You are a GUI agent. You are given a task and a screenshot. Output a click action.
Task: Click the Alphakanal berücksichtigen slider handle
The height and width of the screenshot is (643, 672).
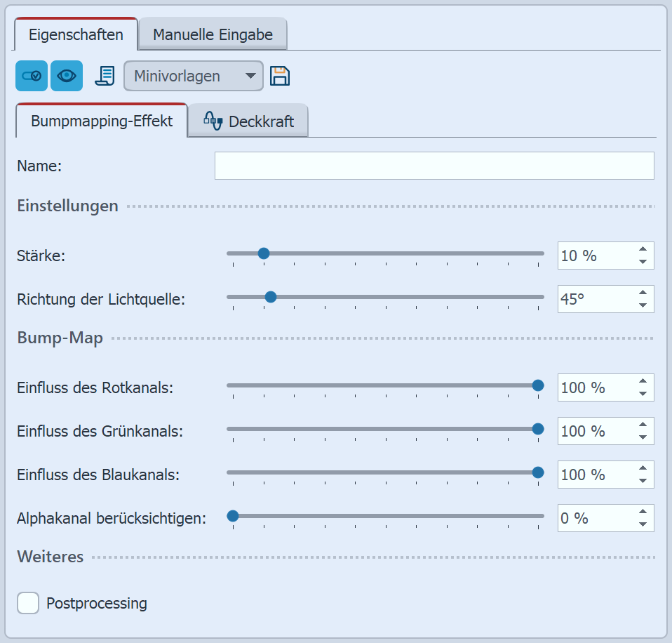233,516
